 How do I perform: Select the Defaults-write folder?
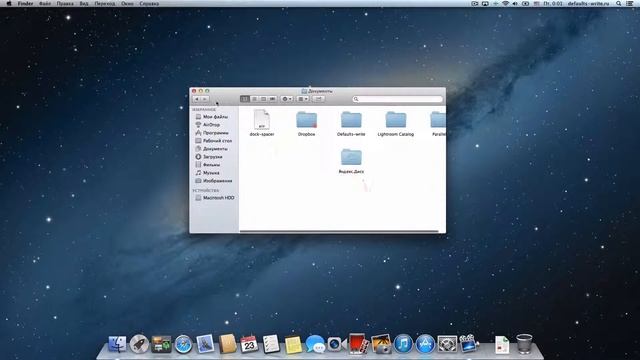tap(351, 120)
